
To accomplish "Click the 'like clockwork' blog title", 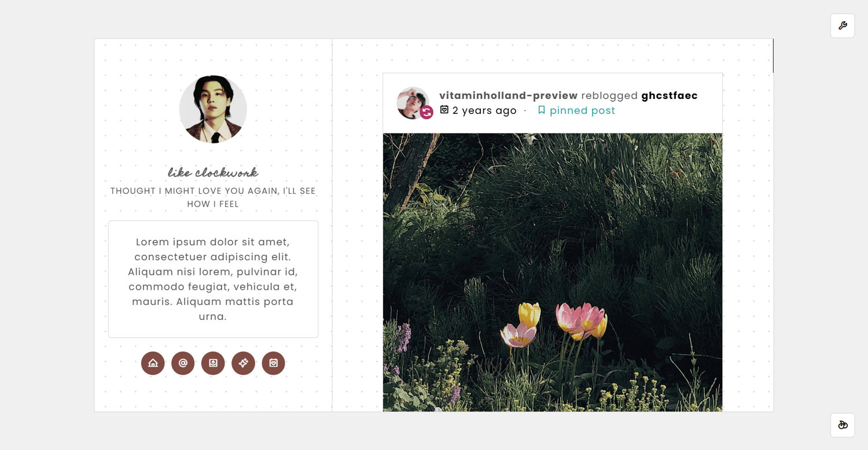I will pyautogui.click(x=213, y=172).
